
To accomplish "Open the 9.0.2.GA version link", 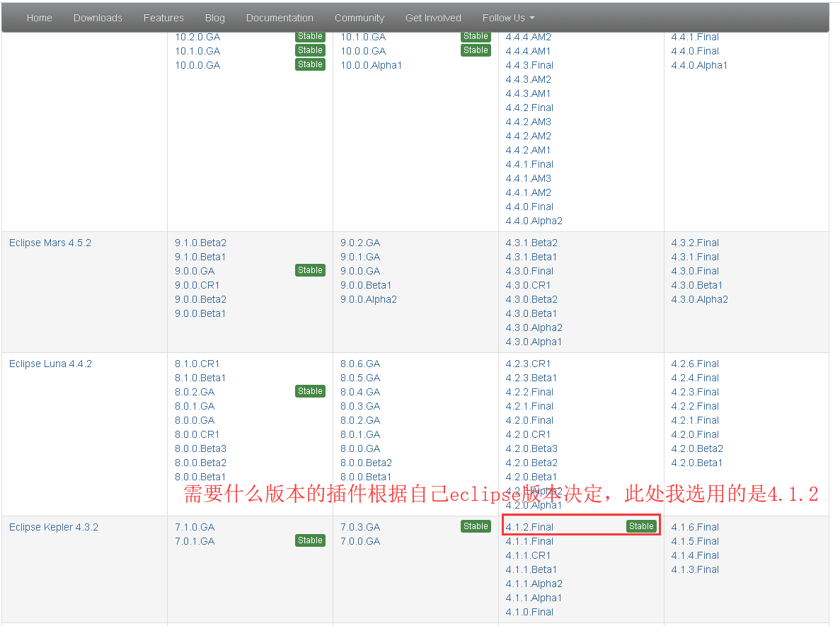I will tap(360, 243).
